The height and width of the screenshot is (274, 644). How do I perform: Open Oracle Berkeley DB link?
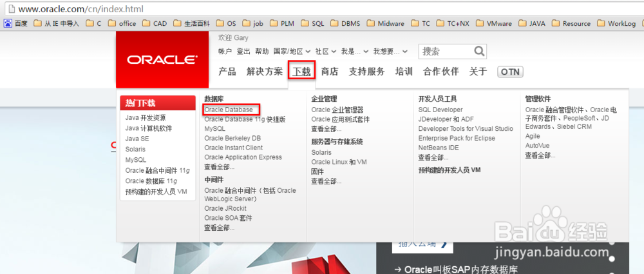point(232,138)
